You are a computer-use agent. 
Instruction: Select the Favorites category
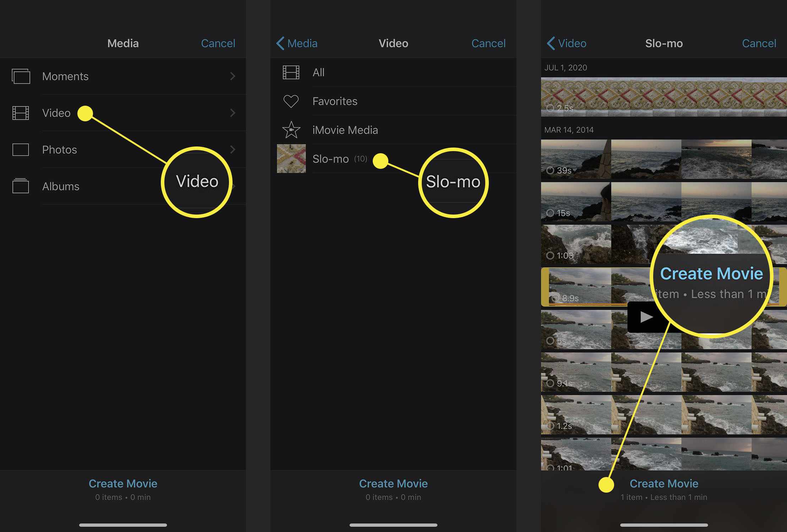pos(393,101)
